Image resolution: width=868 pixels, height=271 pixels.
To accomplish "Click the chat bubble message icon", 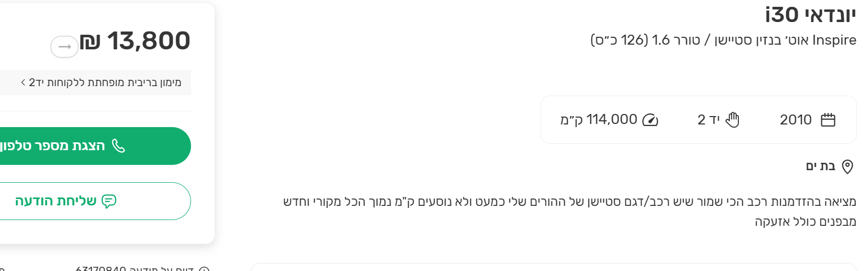I will coord(109,201).
